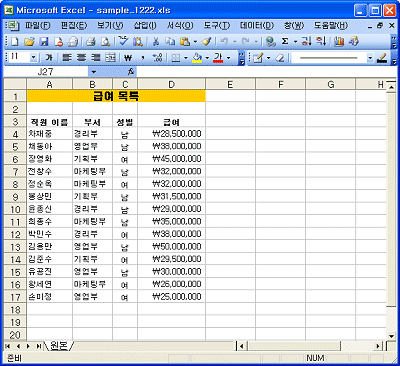Copy selection using the Copy icon

(x=170, y=41)
